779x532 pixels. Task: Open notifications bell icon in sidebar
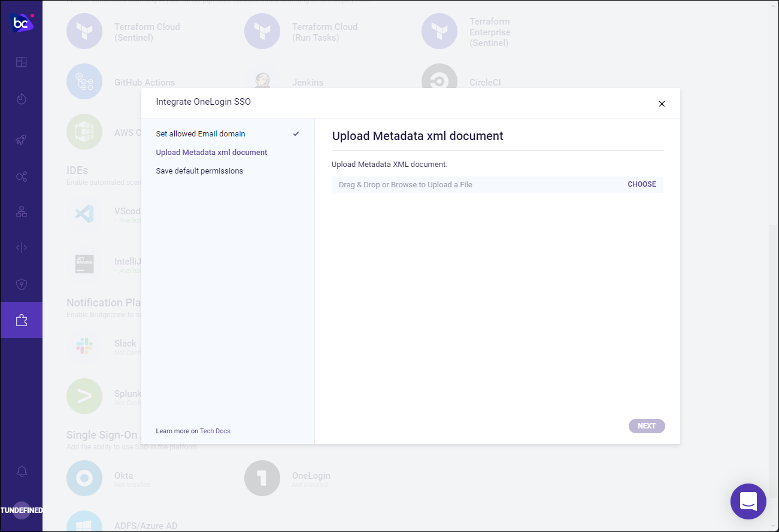point(22,471)
